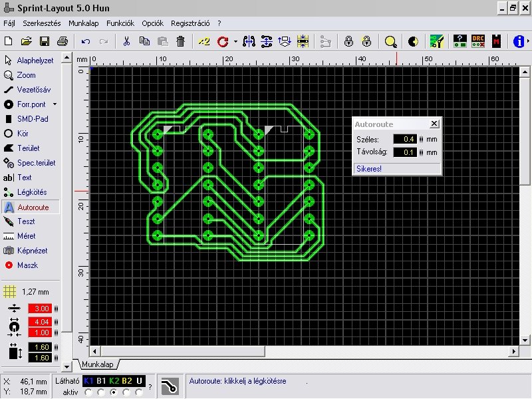
Task: Cut selection with the scissors icon
Action: (x=126, y=41)
